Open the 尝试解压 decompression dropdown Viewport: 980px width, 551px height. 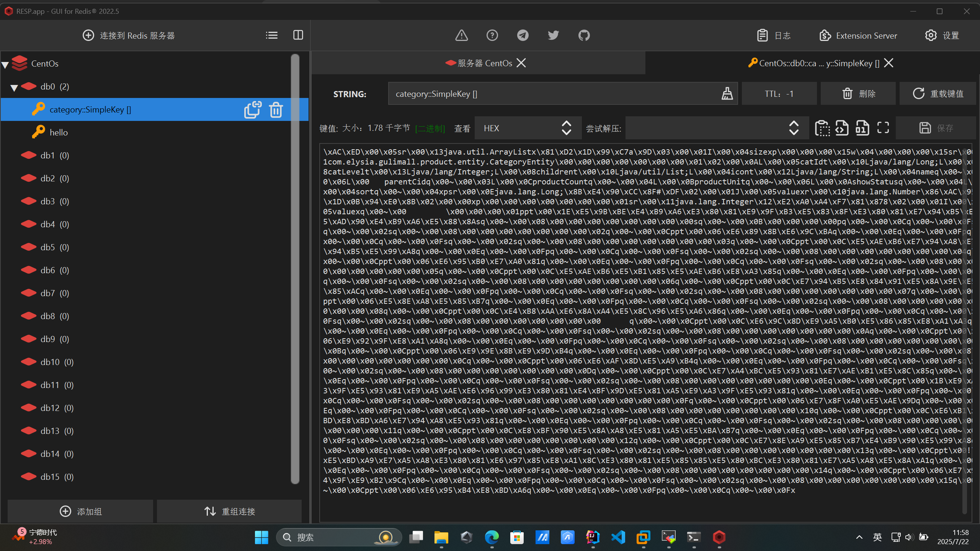717,128
